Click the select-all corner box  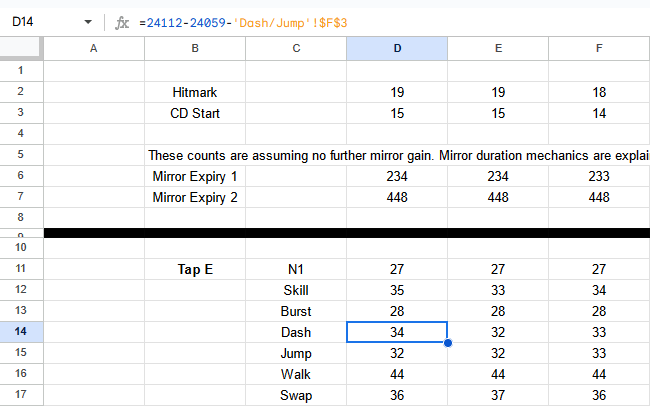pos(21,49)
